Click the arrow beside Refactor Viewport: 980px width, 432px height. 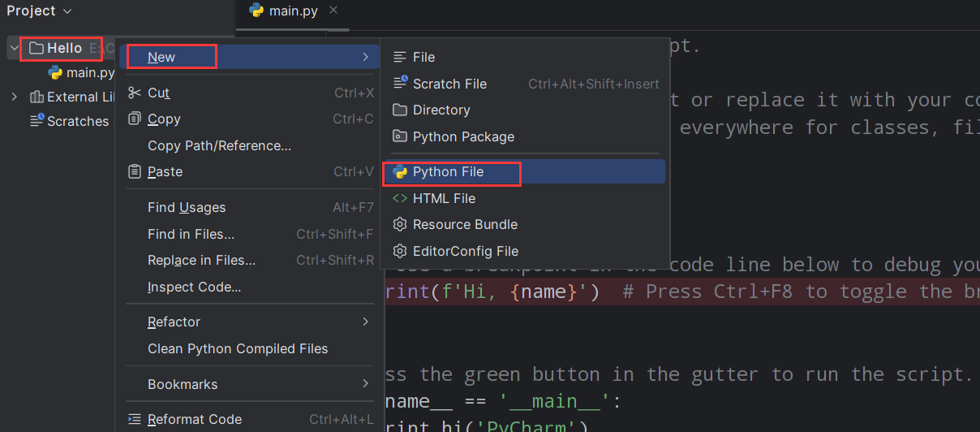[x=366, y=322]
